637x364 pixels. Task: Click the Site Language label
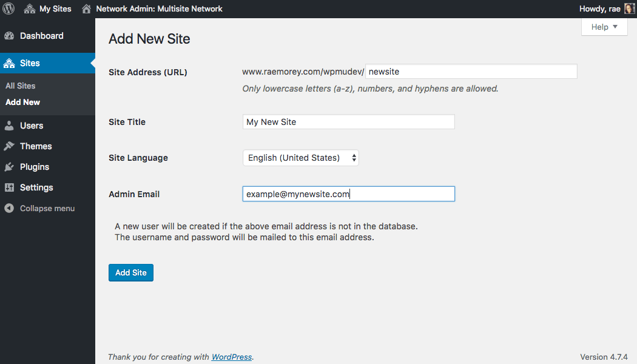tap(138, 158)
